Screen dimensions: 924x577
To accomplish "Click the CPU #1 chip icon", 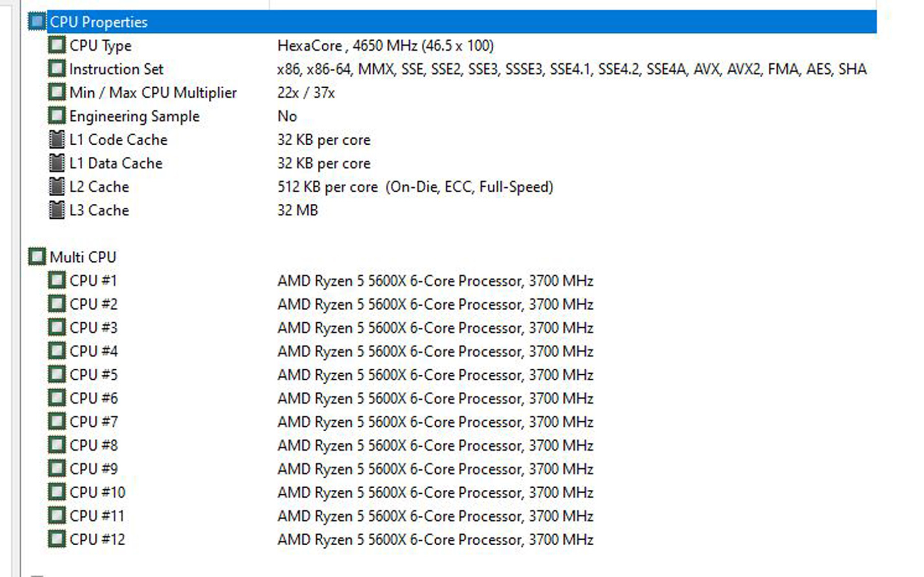I will click(x=56, y=280).
